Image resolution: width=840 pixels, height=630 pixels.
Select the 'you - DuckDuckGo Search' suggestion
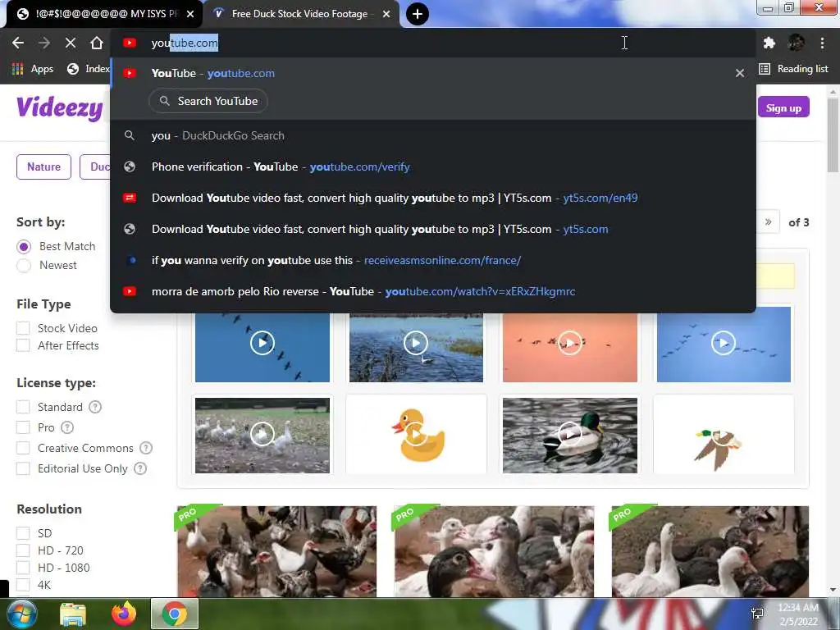click(433, 135)
